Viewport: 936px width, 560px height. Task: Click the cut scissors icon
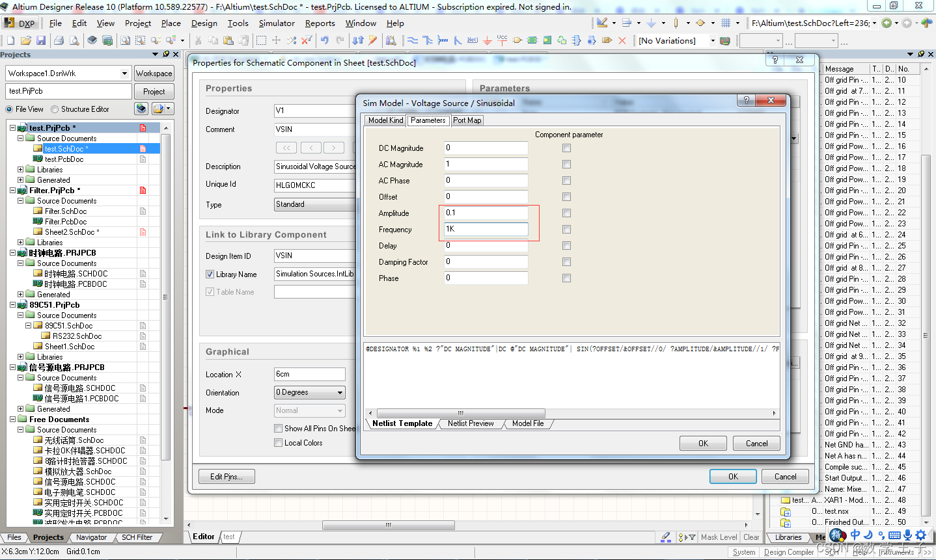click(198, 40)
